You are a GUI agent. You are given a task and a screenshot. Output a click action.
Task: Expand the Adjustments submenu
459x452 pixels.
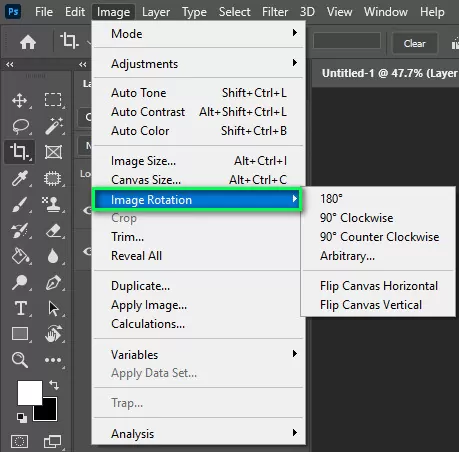199,64
